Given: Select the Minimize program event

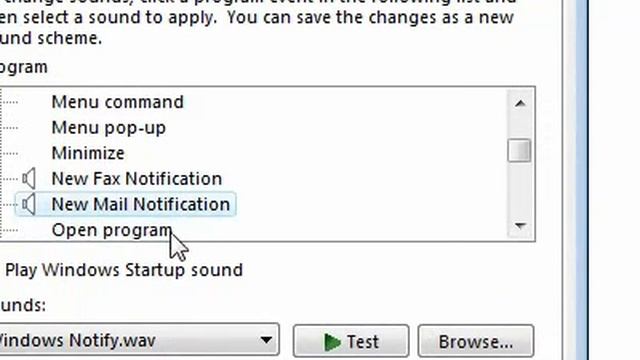Looking at the screenshot, I should pyautogui.click(x=88, y=153).
